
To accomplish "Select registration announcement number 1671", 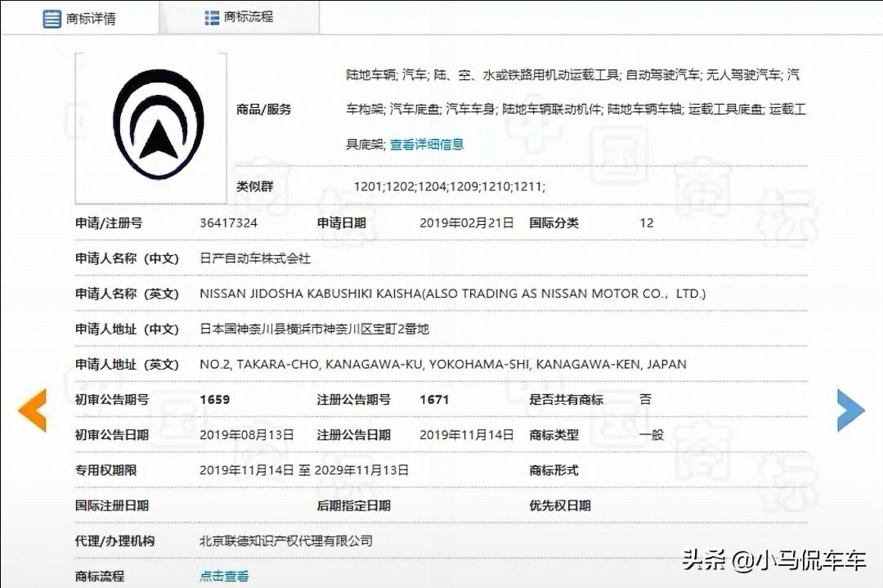I will coord(434,400).
